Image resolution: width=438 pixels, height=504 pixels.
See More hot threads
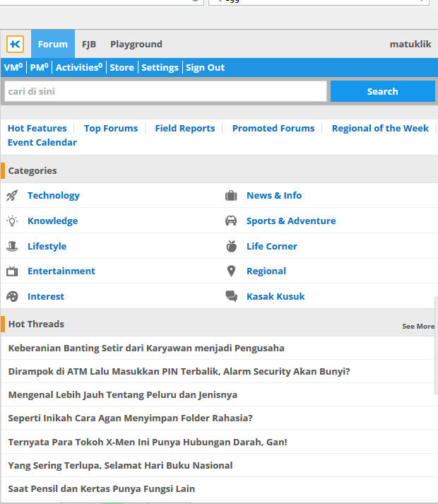pos(418,327)
